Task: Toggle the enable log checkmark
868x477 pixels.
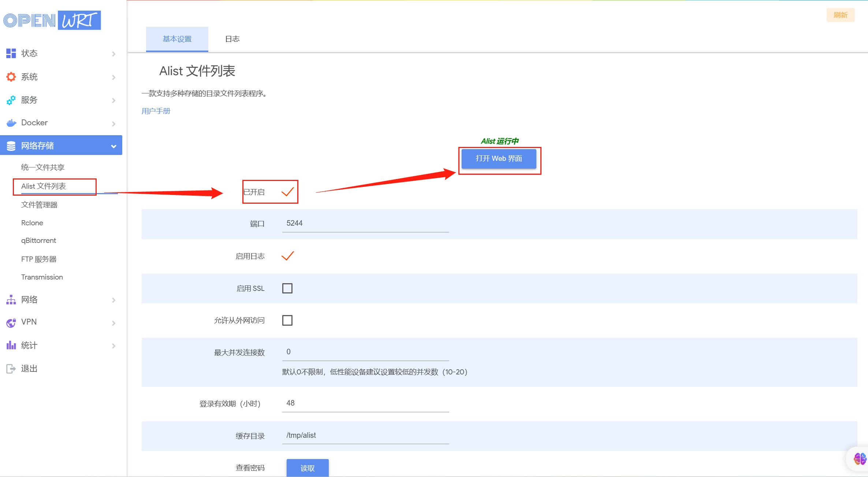Action: click(287, 256)
